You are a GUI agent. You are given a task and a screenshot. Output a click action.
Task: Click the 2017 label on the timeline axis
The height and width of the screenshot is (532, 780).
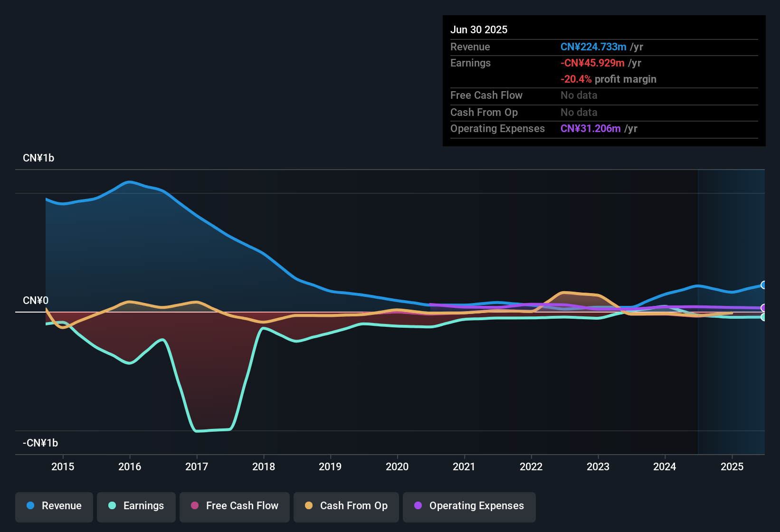197,466
